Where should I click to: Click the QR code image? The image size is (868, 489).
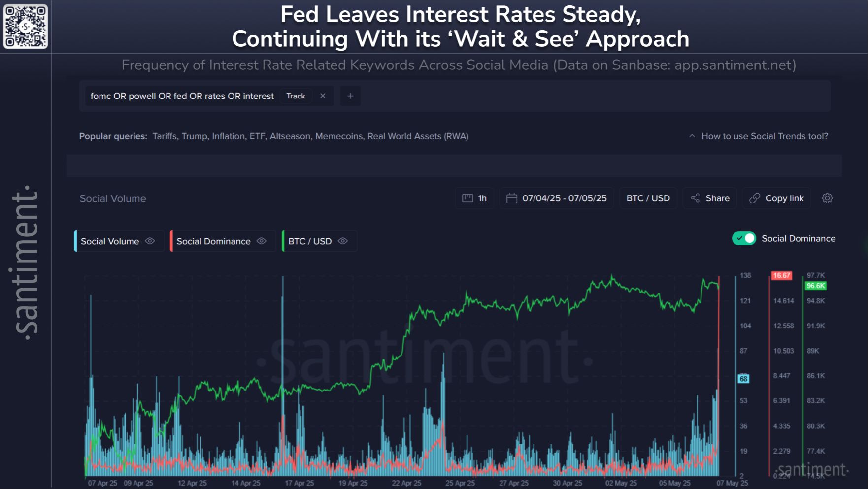26,26
